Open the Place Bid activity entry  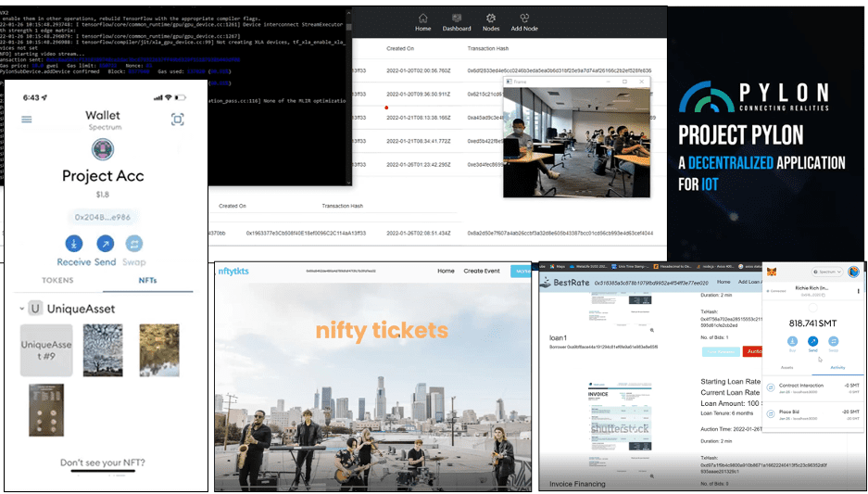click(812, 414)
